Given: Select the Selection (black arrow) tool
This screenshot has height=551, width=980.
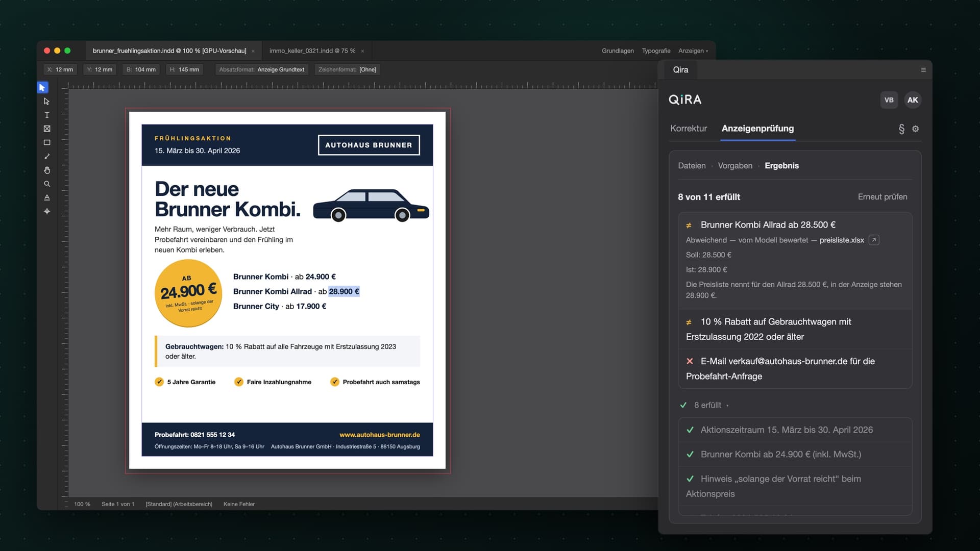Looking at the screenshot, I should 42,88.
